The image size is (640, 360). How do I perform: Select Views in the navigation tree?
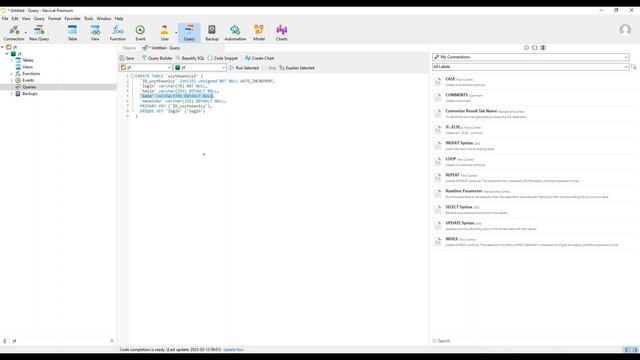[x=28, y=67]
